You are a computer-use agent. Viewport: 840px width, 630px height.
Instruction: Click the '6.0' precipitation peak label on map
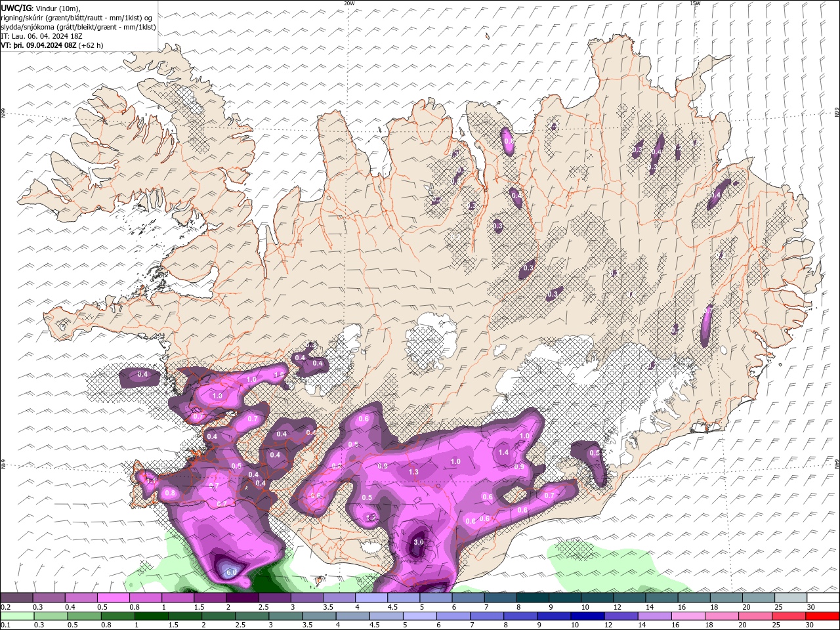pyautogui.click(x=231, y=572)
